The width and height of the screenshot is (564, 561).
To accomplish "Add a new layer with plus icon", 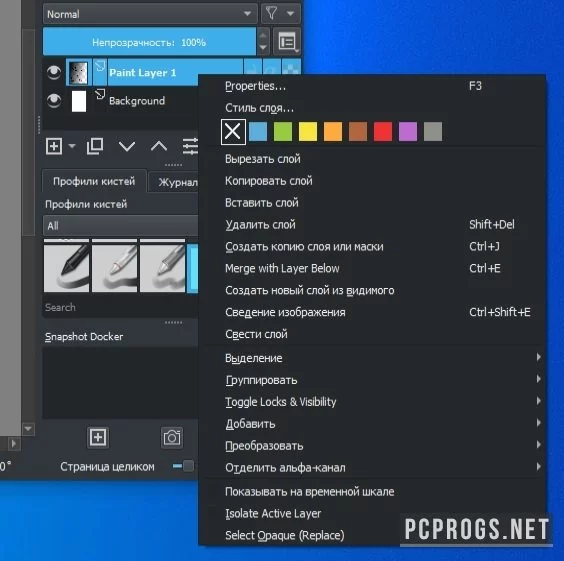I will click(x=54, y=146).
